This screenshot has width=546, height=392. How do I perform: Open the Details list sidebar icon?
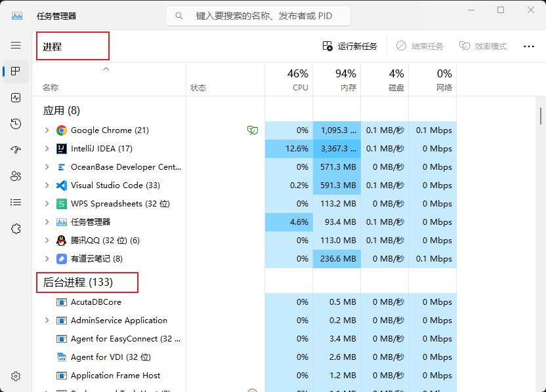pos(16,203)
